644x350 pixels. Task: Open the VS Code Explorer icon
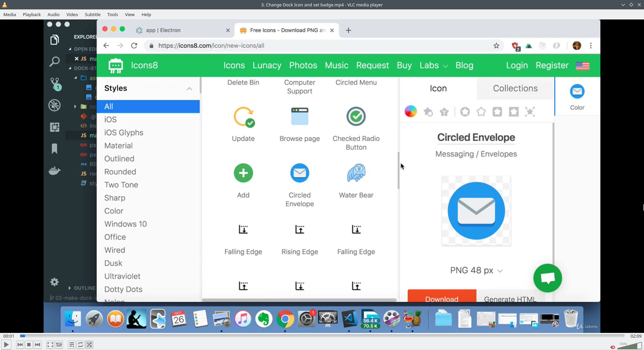[x=55, y=40]
